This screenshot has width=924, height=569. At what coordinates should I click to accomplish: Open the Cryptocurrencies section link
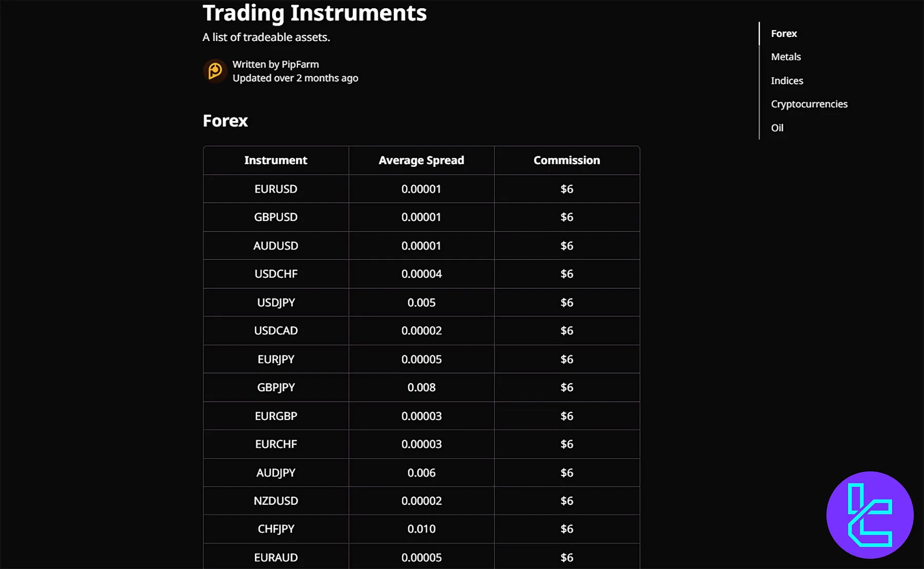click(x=808, y=104)
